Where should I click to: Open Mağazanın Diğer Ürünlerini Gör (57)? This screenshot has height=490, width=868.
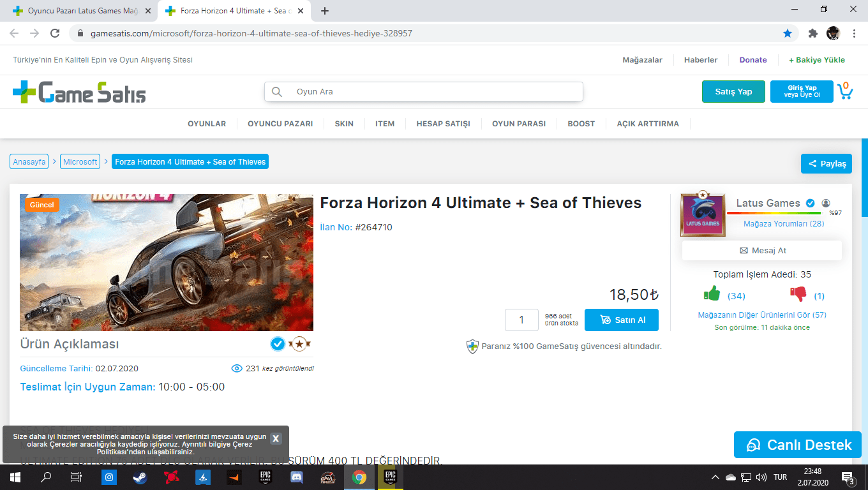pos(762,315)
